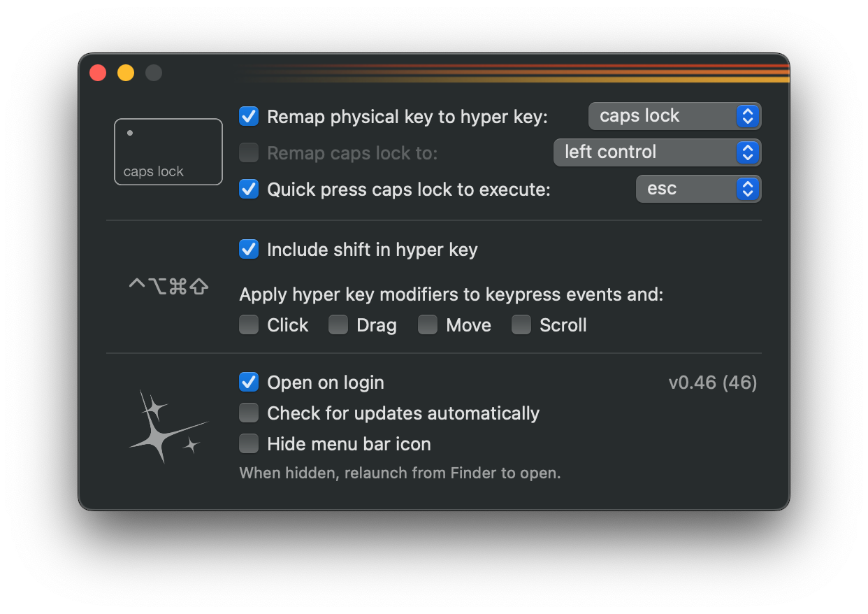Uncheck Include shift in hyper key
Screen dimensions: 868x614
[x=249, y=249]
